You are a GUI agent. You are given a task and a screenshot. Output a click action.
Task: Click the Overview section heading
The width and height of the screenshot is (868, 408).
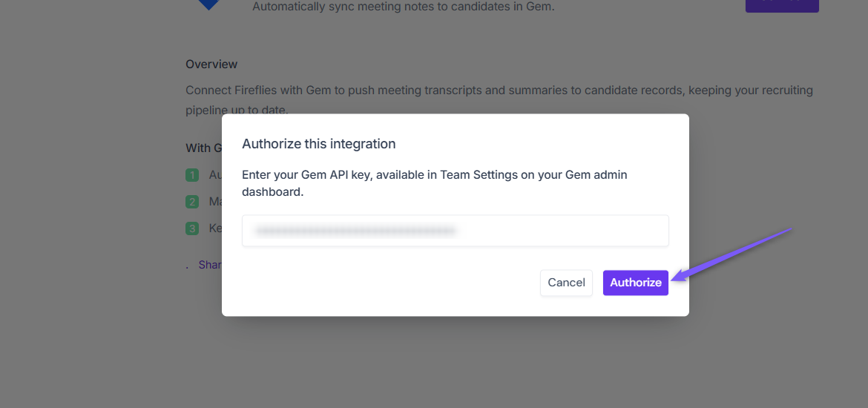(x=211, y=65)
